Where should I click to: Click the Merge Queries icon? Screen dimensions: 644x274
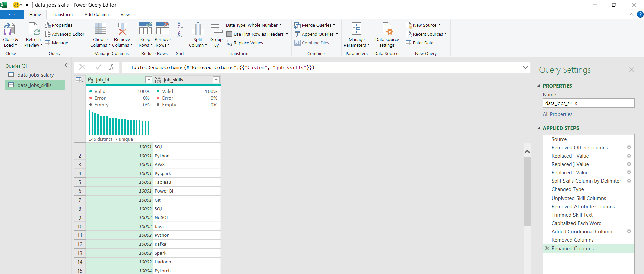[x=297, y=25]
